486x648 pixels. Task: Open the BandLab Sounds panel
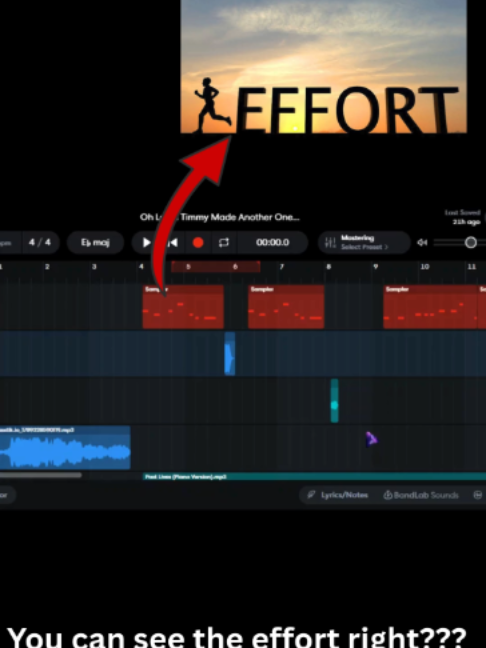(421, 495)
